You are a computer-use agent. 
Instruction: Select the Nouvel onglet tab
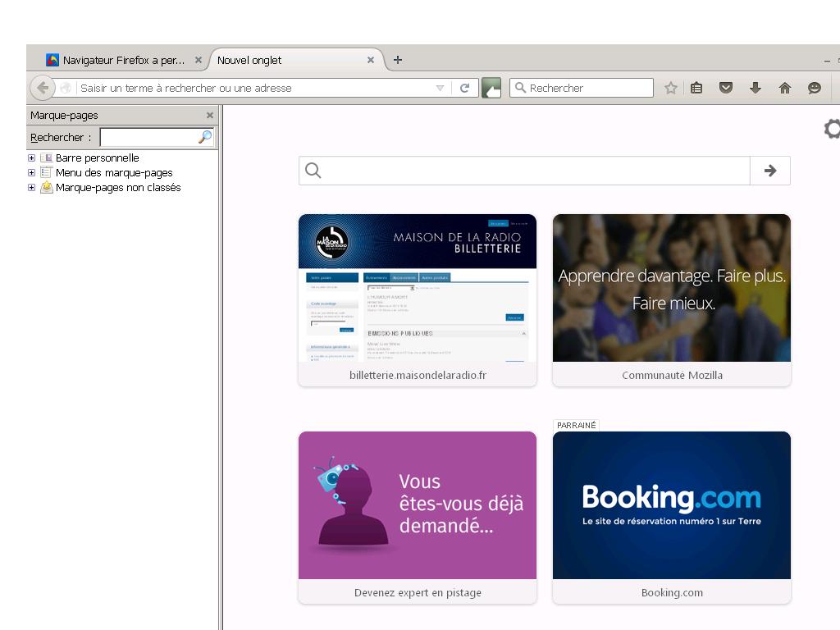point(296,60)
